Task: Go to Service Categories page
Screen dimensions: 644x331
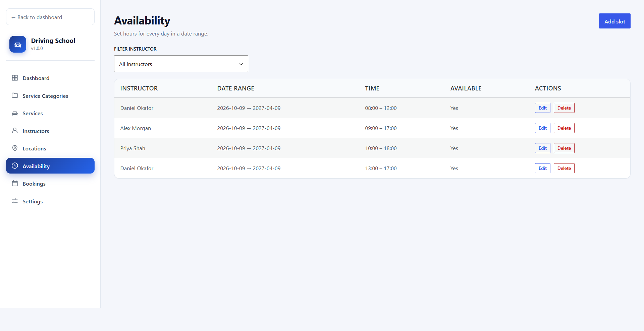Action: 50,96
